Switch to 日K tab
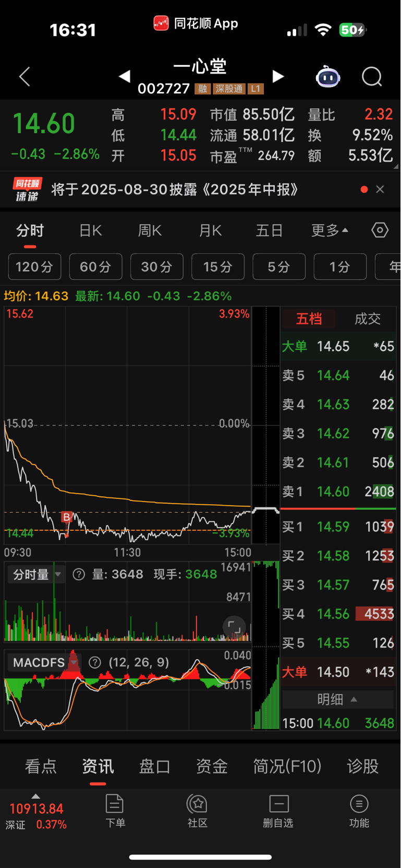 [x=90, y=230]
